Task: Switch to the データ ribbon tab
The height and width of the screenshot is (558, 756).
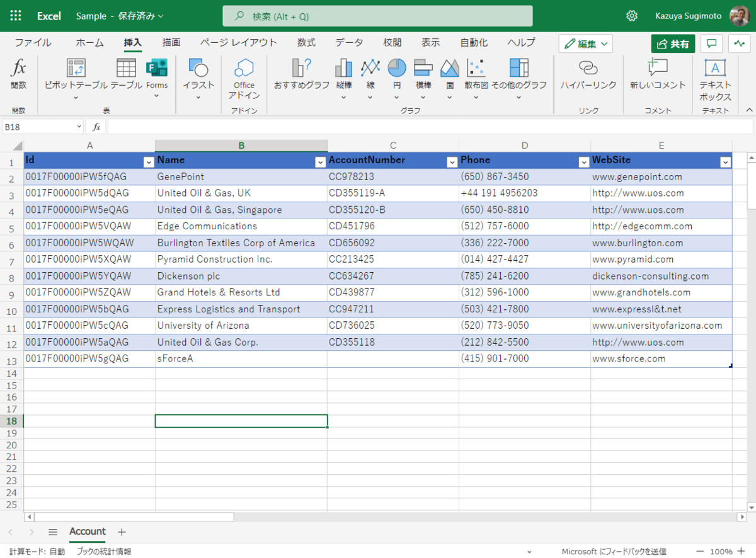Action: coord(349,43)
